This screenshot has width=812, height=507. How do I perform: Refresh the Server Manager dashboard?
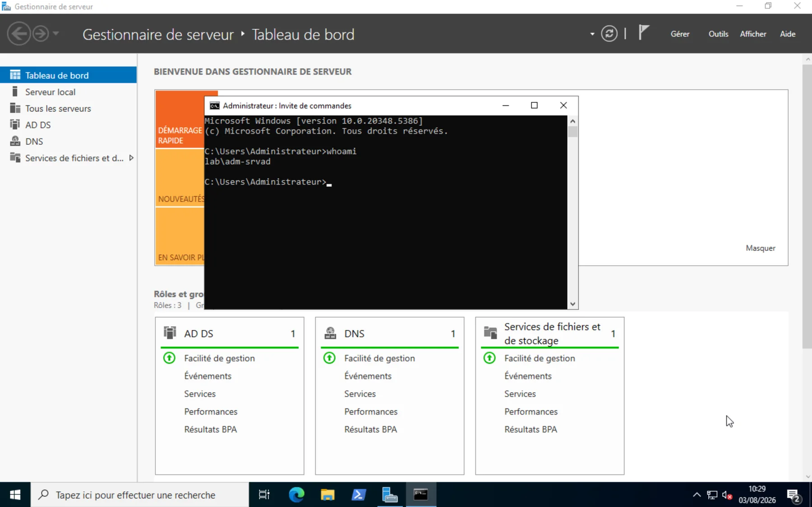click(x=609, y=34)
